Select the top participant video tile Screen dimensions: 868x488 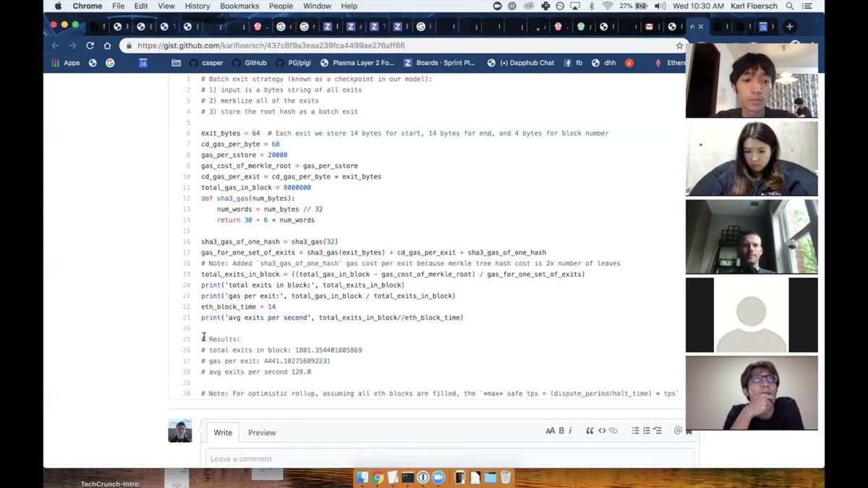(752, 80)
